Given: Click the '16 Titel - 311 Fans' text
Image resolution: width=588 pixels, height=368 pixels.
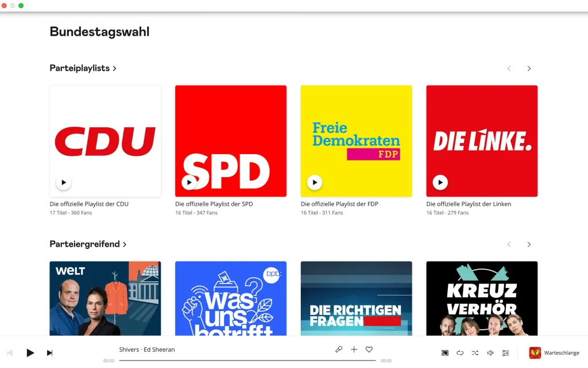Looking at the screenshot, I should tap(322, 213).
